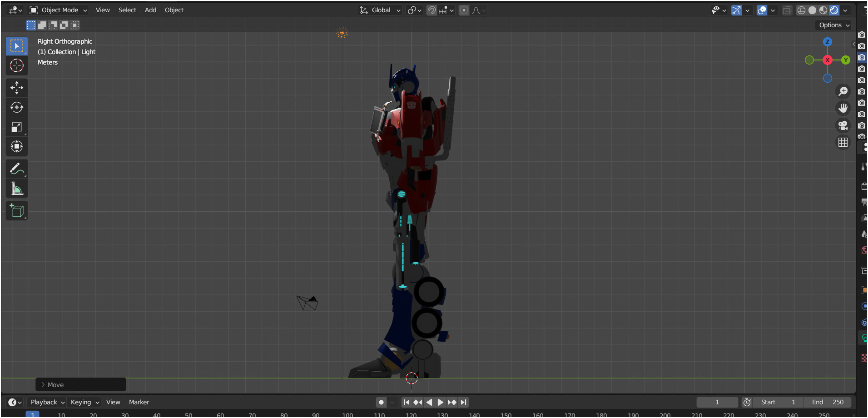The image size is (868, 418).
Task: Activate the Add Cube tool
Action: click(x=17, y=211)
